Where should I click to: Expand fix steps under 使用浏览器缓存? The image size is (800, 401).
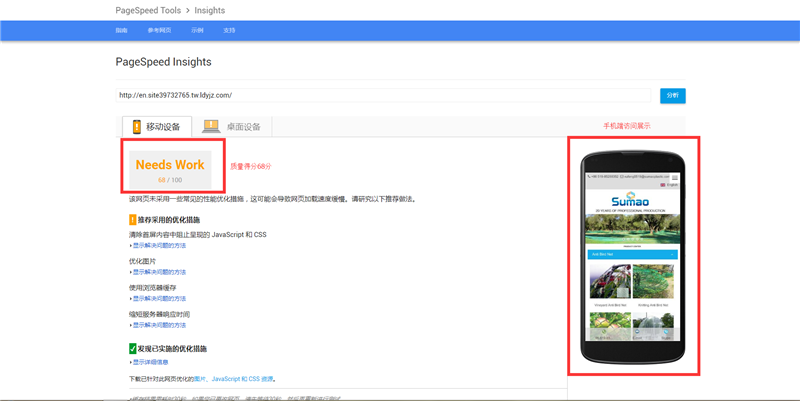[x=159, y=298]
